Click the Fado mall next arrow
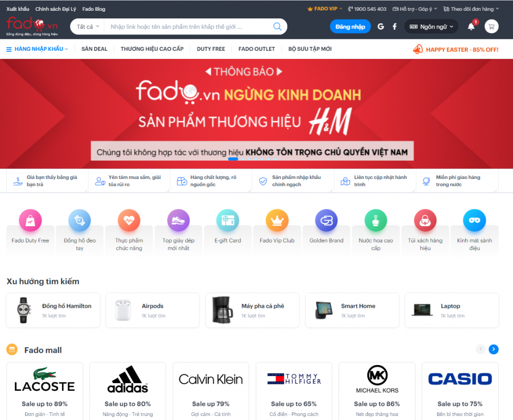 pyautogui.click(x=493, y=349)
